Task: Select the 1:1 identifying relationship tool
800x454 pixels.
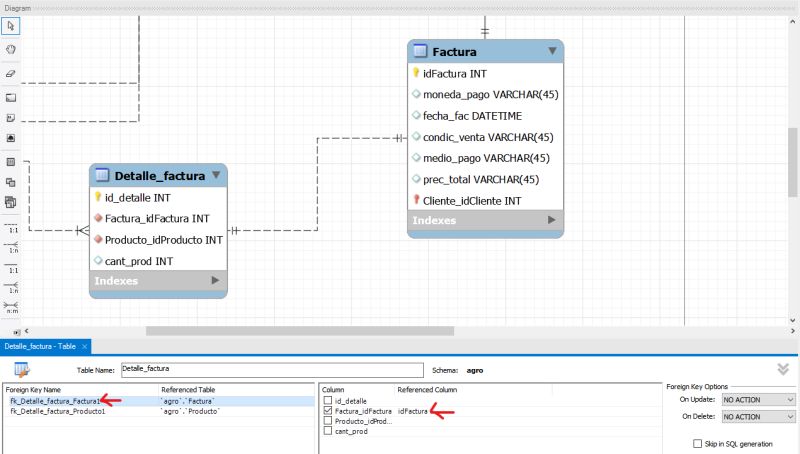Action: (11, 267)
